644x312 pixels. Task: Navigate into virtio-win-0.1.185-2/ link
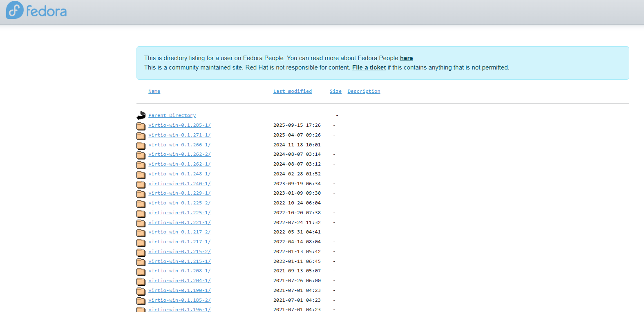pyautogui.click(x=179, y=300)
